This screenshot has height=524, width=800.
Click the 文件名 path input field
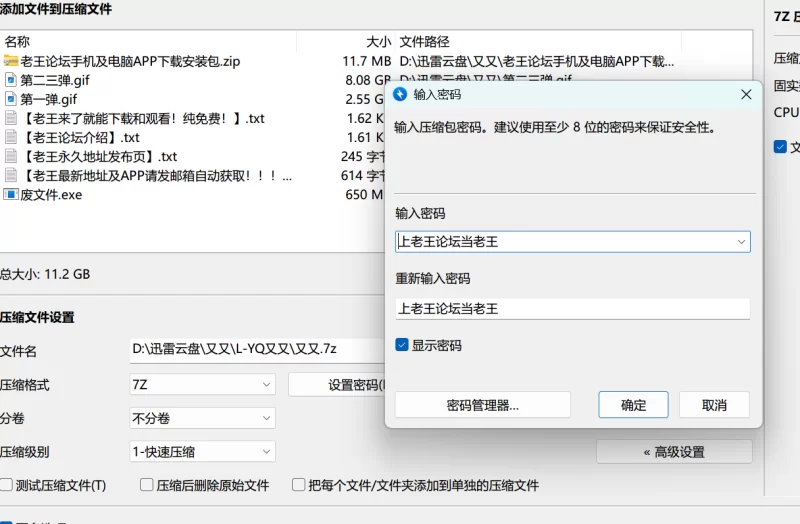click(258, 350)
